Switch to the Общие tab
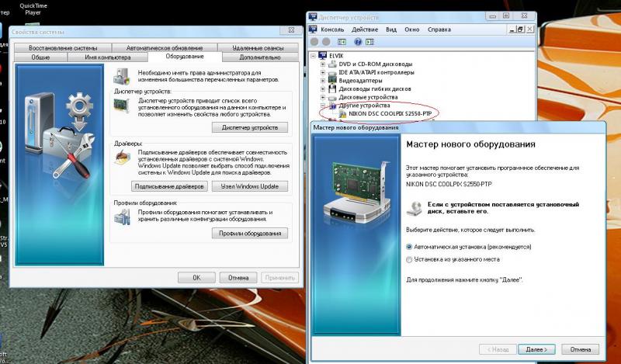This screenshot has width=621, height=364. (x=40, y=57)
